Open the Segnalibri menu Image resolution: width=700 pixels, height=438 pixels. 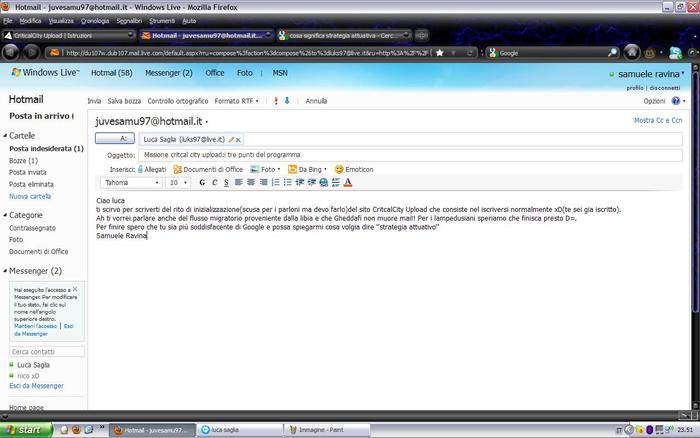tap(129, 21)
